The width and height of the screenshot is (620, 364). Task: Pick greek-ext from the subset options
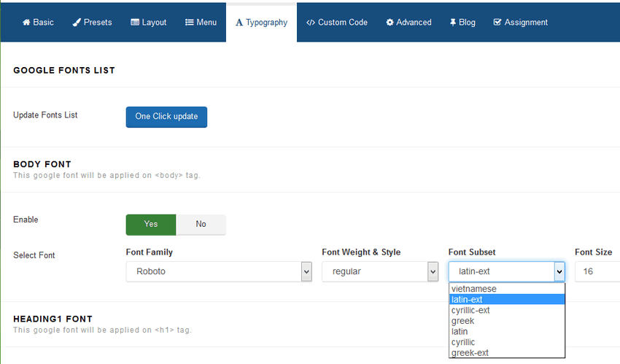pos(470,353)
